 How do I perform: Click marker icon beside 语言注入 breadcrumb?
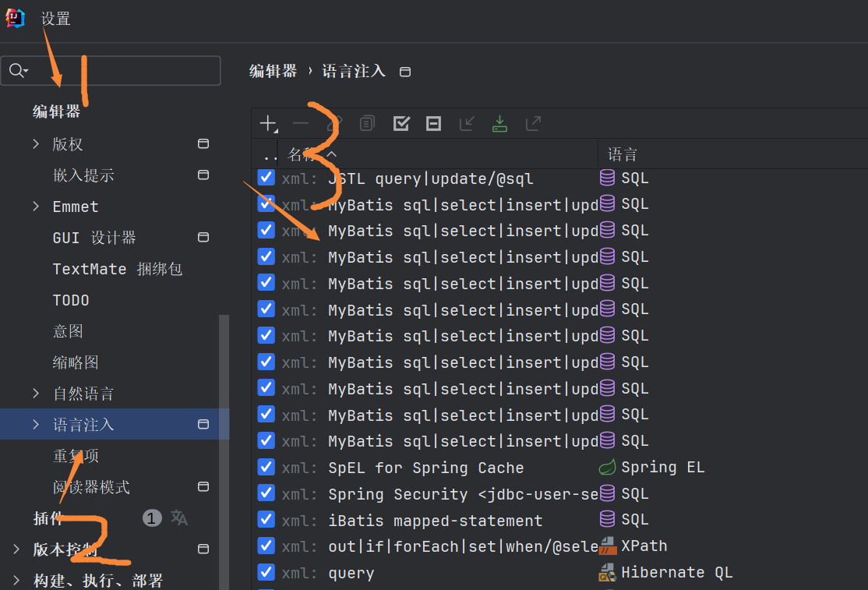tap(405, 72)
